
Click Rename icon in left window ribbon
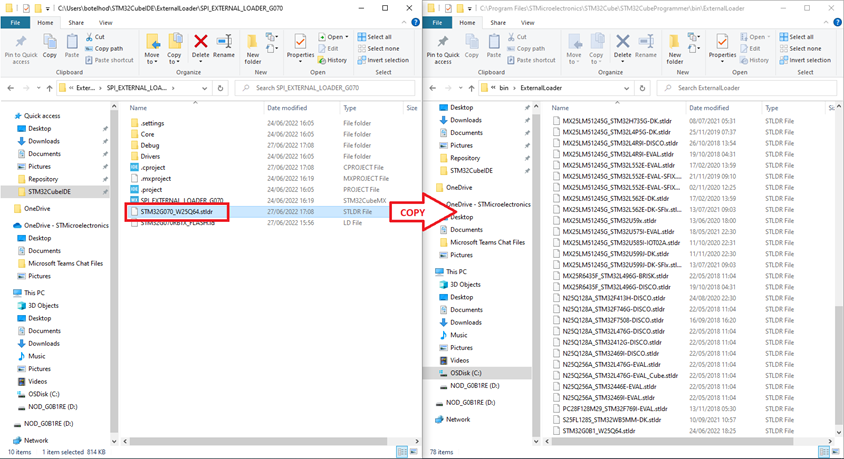tap(224, 45)
